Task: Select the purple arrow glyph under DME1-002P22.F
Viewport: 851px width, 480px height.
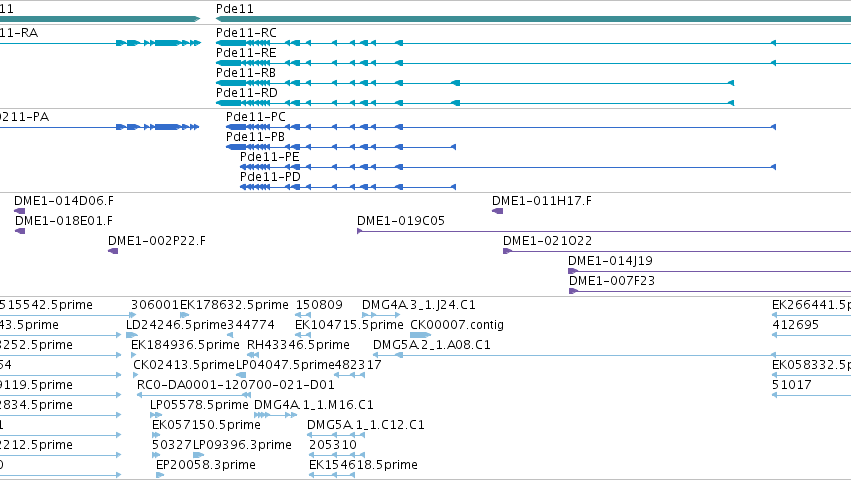Action: click(x=113, y=251)
